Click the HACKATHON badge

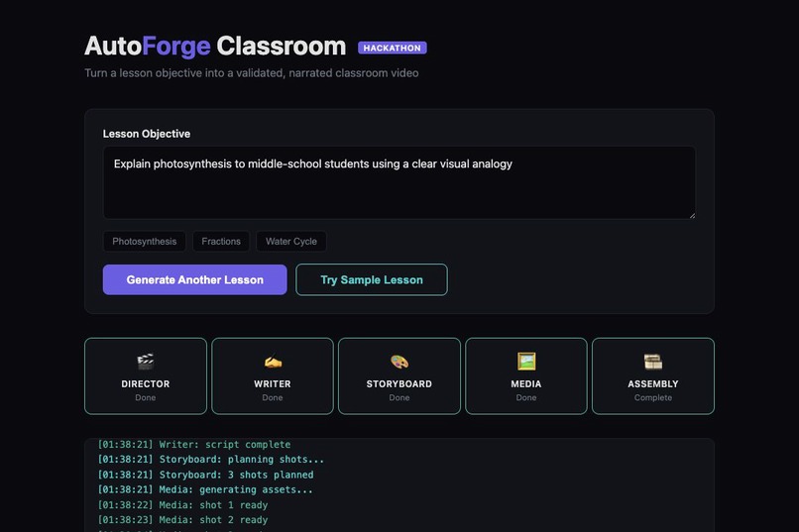click(x=392, y=48)
